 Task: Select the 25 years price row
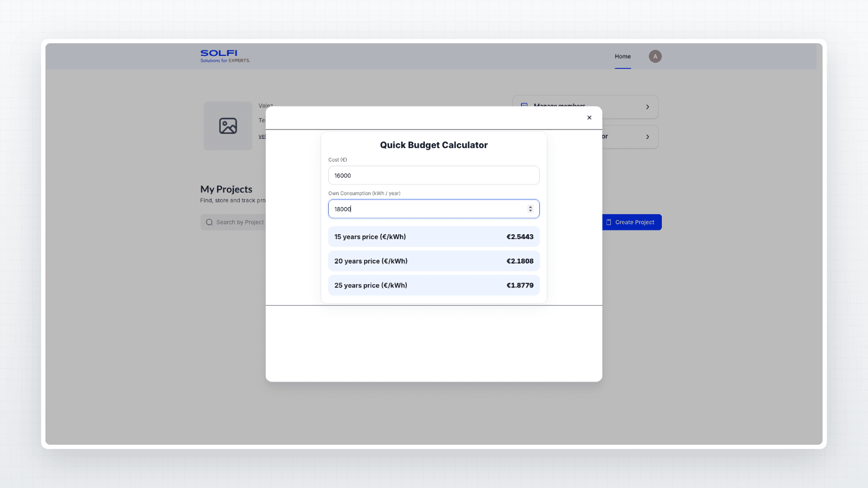tap(433, 285)
